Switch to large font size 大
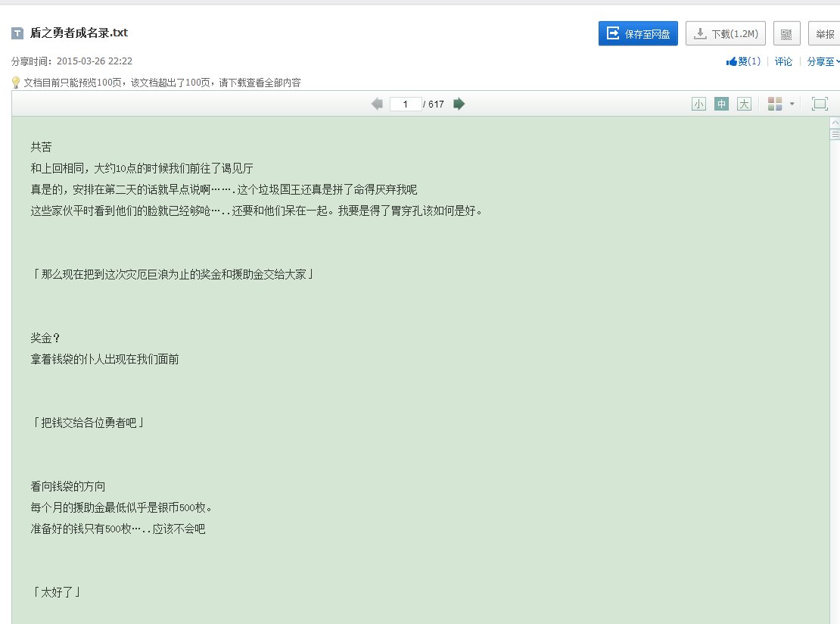Viewport: 840px width, 624px height. pyautogui.click(x=744, y=104)
